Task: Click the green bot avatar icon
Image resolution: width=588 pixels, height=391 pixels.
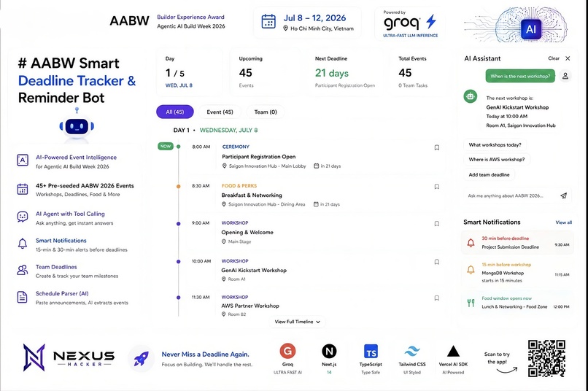Action: click(x=471, y=96)
